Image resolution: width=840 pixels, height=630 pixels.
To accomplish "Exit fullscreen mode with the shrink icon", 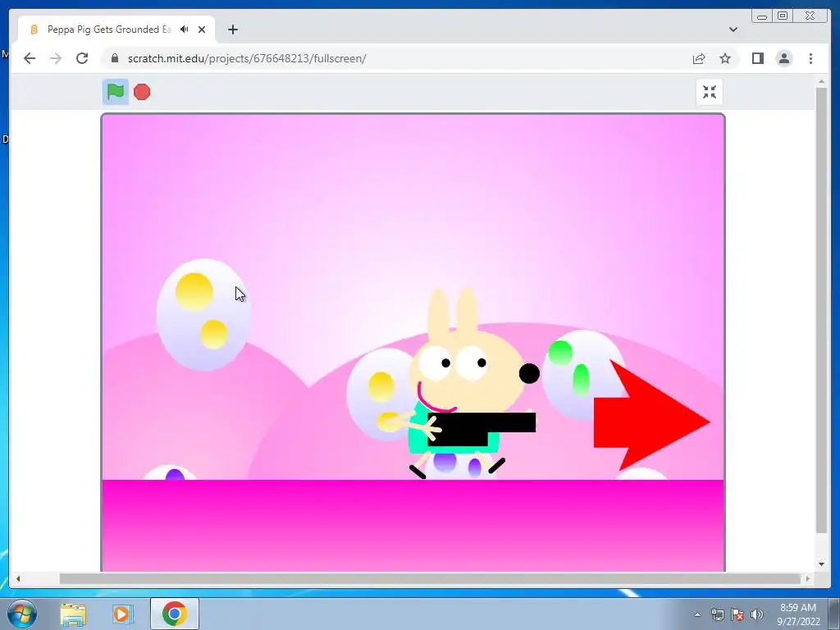I will point(710,92).
